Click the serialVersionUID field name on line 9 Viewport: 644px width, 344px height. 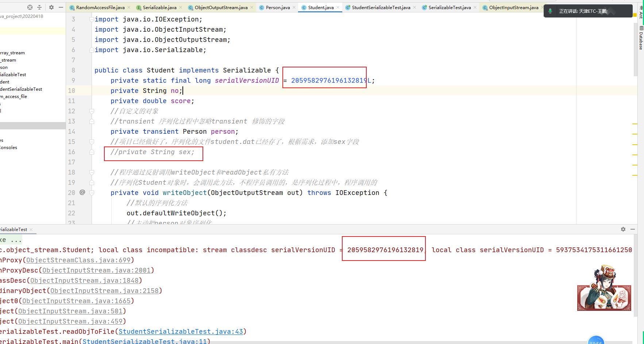(247, 81)
